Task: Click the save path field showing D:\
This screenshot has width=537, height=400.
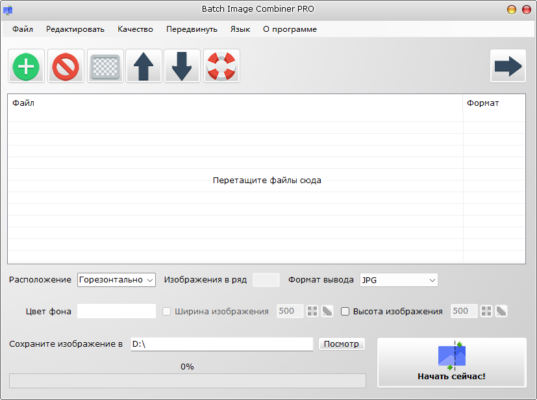Action: [x=222, y=344]
